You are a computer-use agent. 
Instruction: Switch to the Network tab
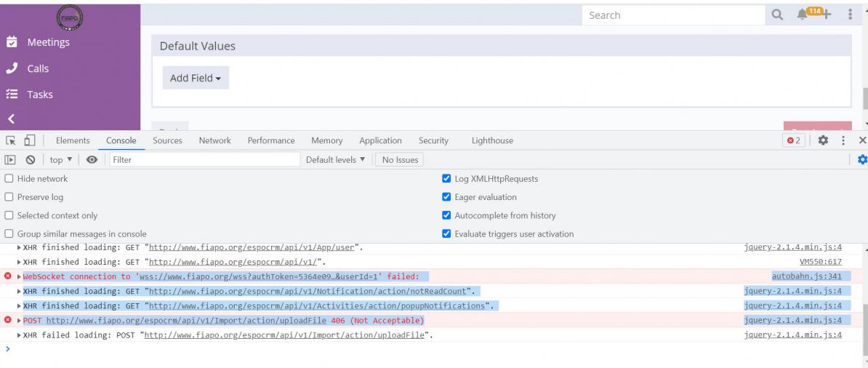coord(214,140)
